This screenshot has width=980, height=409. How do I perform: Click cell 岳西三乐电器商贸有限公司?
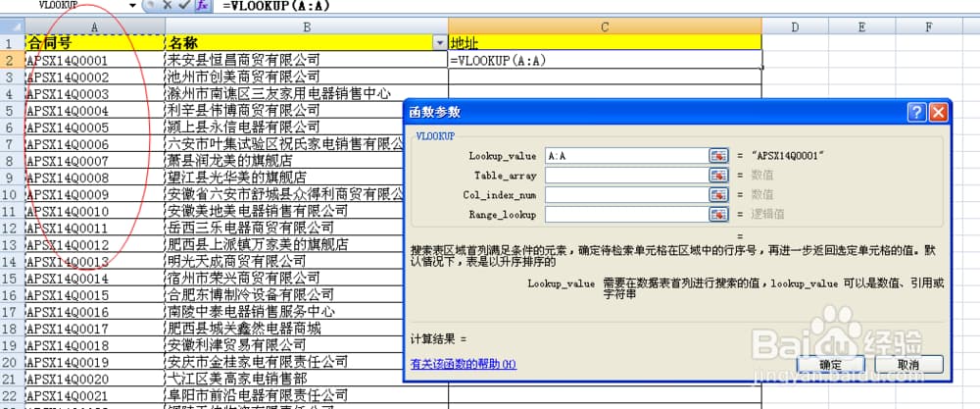coord(285,228)
